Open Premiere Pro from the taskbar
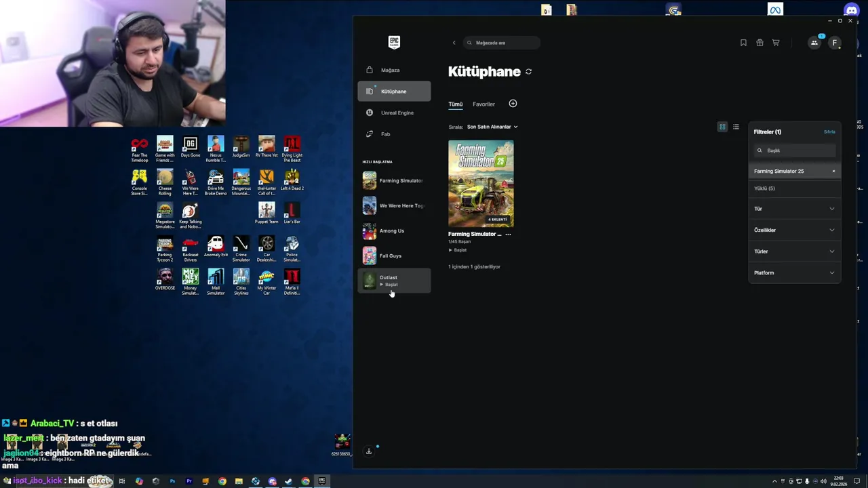868x488 pixels. tap(189, 481)
